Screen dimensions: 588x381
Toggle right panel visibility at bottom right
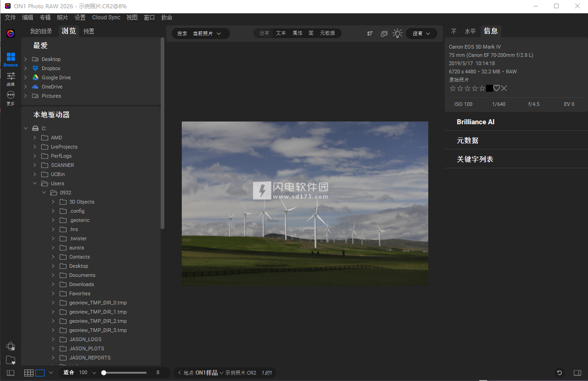click(577, 373)
